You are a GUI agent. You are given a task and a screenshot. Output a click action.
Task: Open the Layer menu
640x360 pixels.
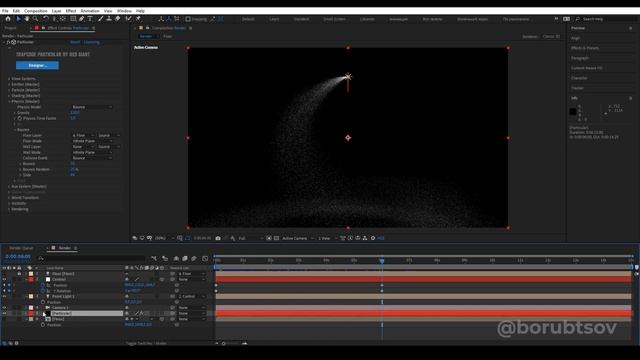point(56,11)
